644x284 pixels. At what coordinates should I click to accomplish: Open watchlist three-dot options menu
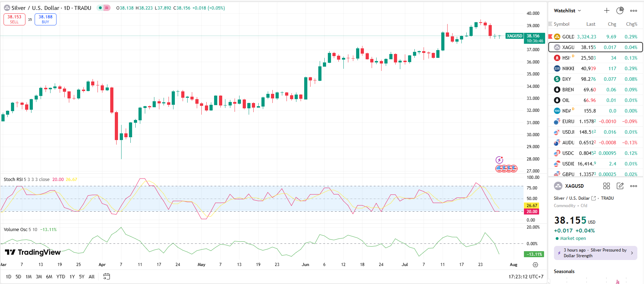pyautogui.click(x=634, y=11)
